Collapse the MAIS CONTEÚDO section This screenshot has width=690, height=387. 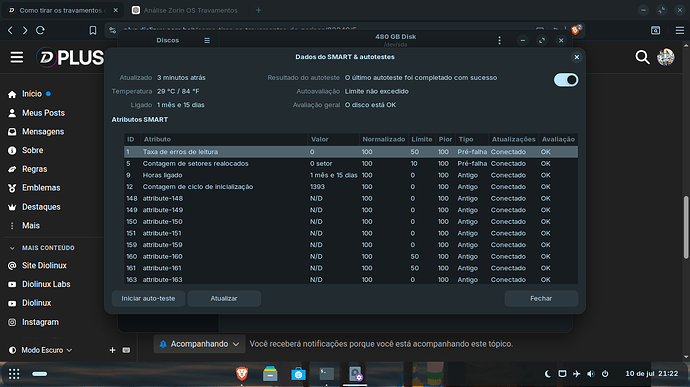point(42,248)
